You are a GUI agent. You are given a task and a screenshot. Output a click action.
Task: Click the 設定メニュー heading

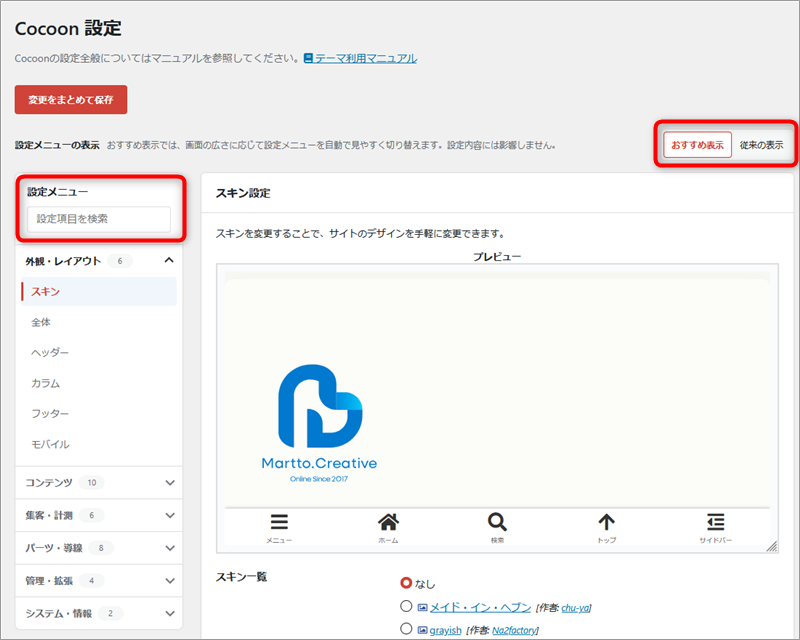tap(58, 192)
